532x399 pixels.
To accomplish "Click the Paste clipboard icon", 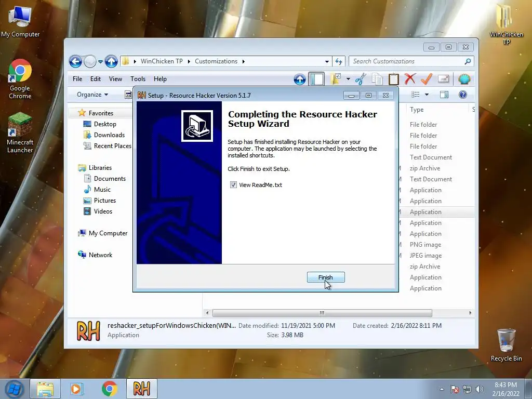I will [394, 79].
